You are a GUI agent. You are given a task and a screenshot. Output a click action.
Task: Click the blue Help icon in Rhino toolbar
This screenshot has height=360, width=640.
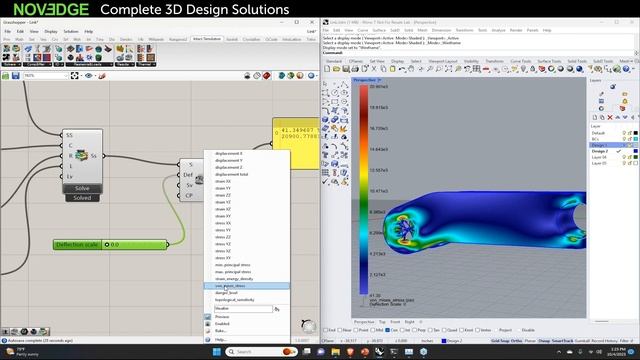coord(627,69)
